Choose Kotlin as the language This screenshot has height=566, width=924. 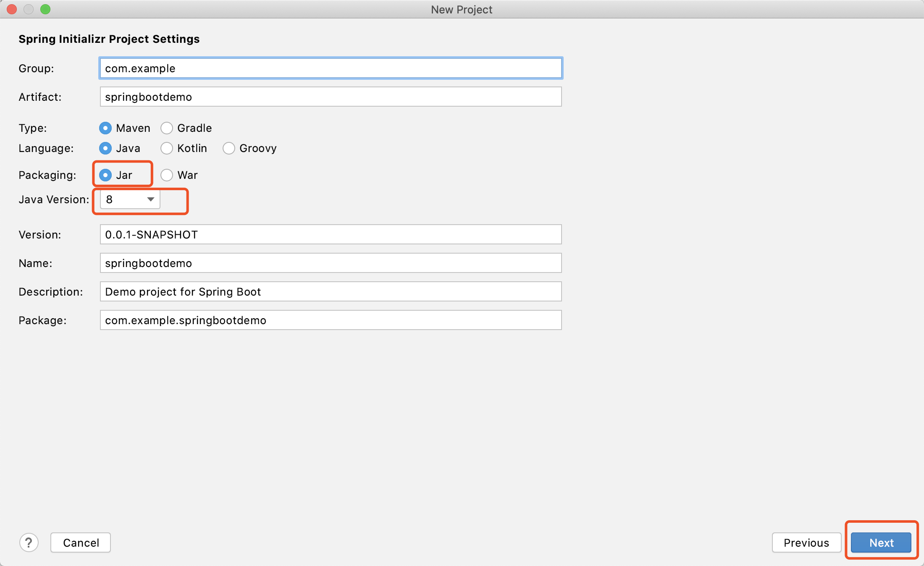pyautogui.click(x=167, y=148)
